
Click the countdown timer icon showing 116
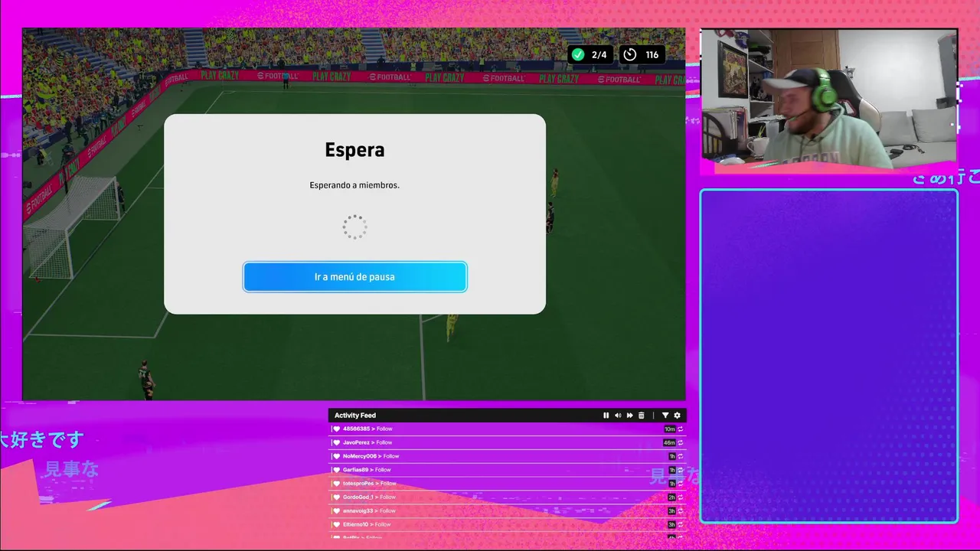click(x=629, y=54)
